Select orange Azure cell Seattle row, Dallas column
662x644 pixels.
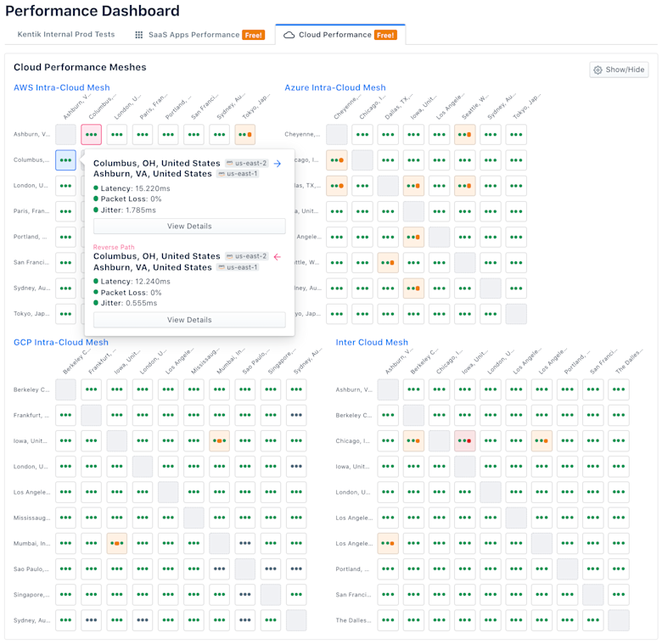pyautogui.click(x=388, y=262)
